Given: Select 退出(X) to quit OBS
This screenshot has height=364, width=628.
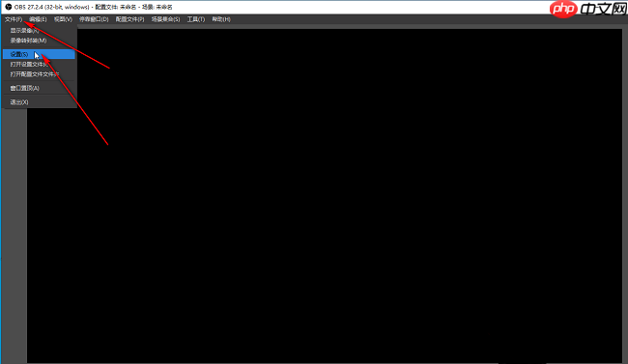Looking at the screenshot, I should pos(39,102).
